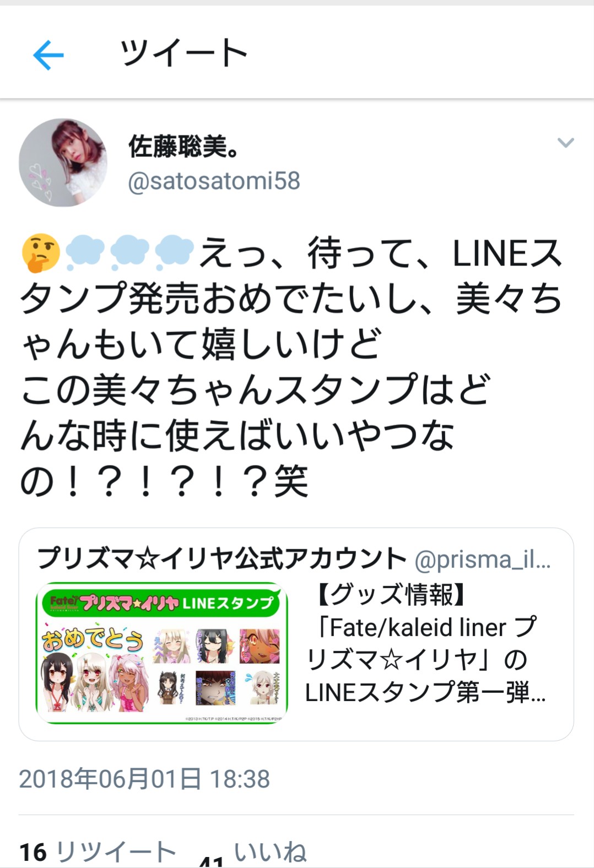Expand the tweet options chevron
This screenshot has width=594, height=868.
566,143
